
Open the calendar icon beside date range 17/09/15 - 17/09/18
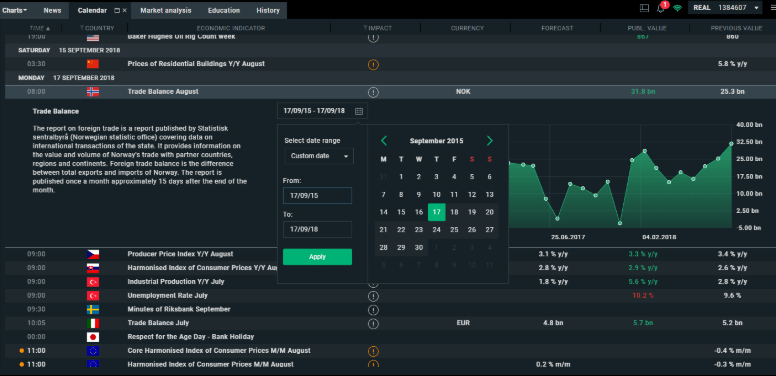pos(359,111)
